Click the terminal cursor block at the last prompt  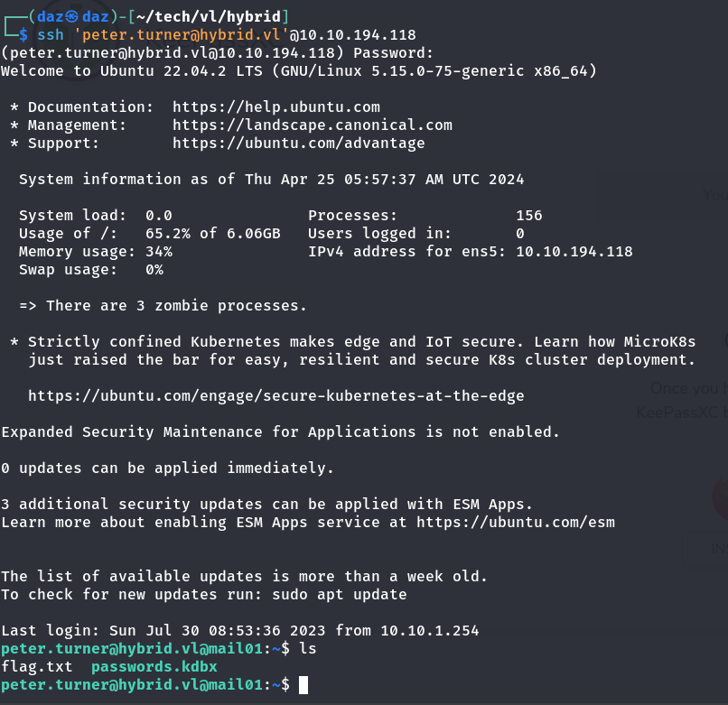(303, 685)
